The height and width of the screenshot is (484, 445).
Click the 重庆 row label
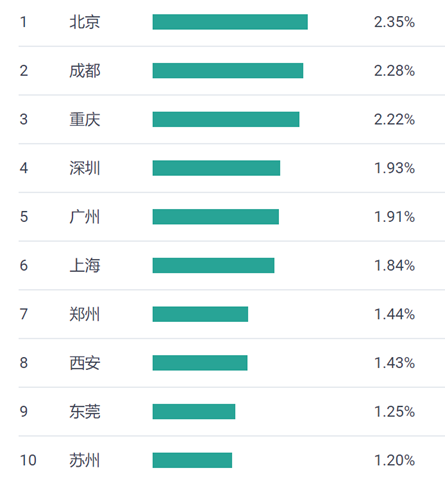pyautogui.click(x=85, y=119)
